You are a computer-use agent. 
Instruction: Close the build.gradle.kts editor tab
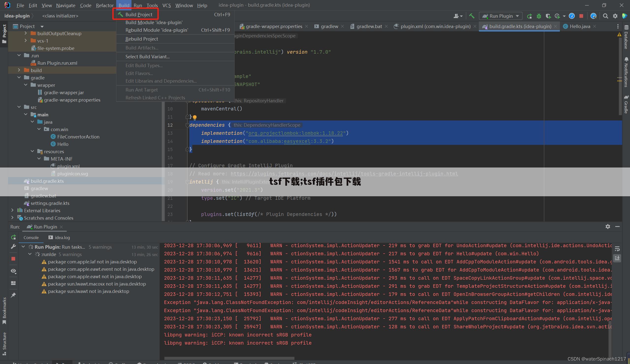click(x=555, y=27)
